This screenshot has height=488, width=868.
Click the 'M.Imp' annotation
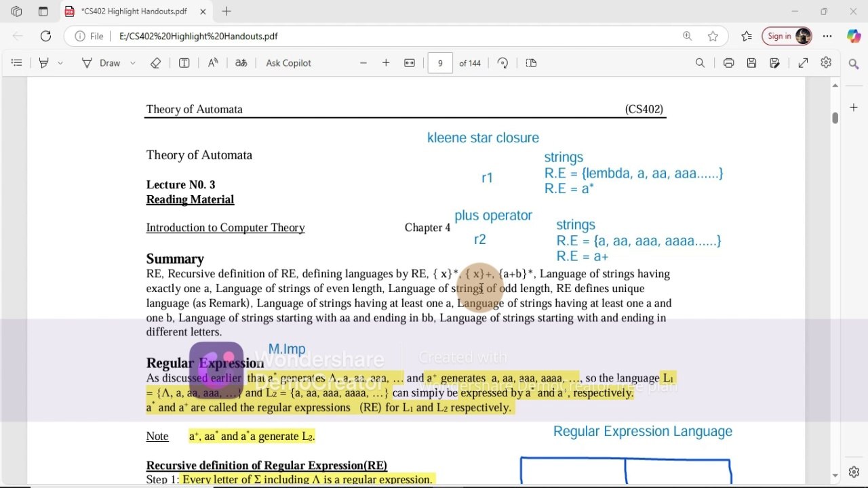coord(287,349)
